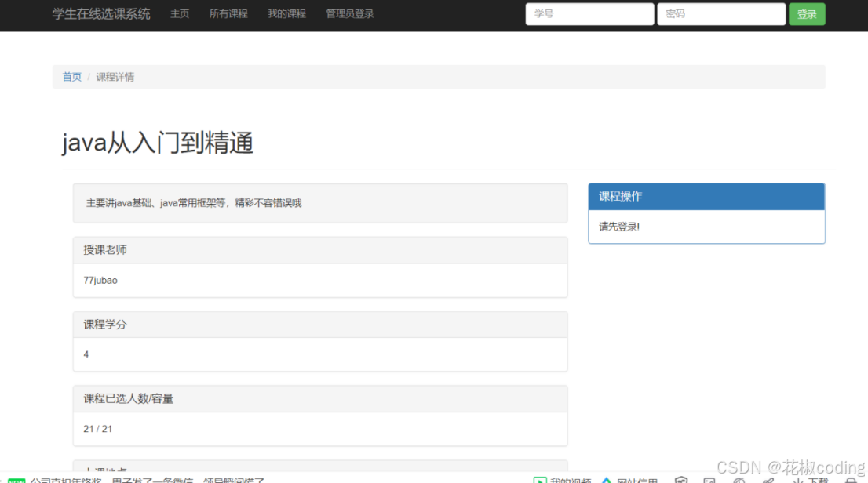Click the 课程操作 panel header

[706, 196]
